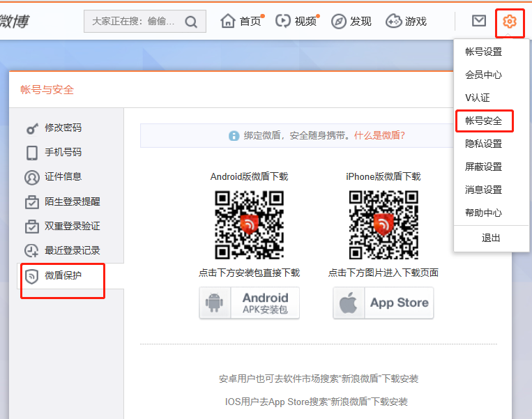This screenshot has width=532, height=419.
Task: Click the clock icon beside 最近登录记录
Action: pos(31,251)
